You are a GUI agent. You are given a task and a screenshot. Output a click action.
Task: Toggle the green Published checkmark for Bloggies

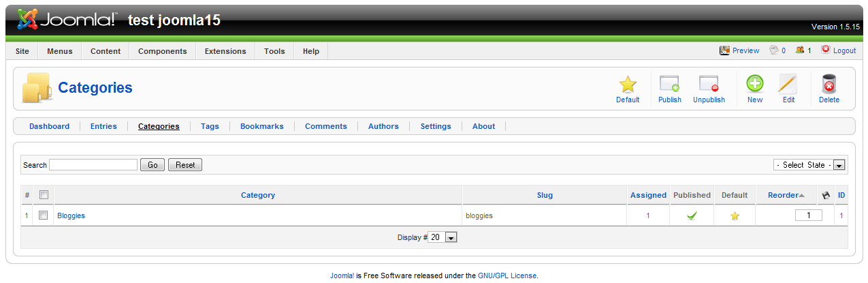coord(692,215)
